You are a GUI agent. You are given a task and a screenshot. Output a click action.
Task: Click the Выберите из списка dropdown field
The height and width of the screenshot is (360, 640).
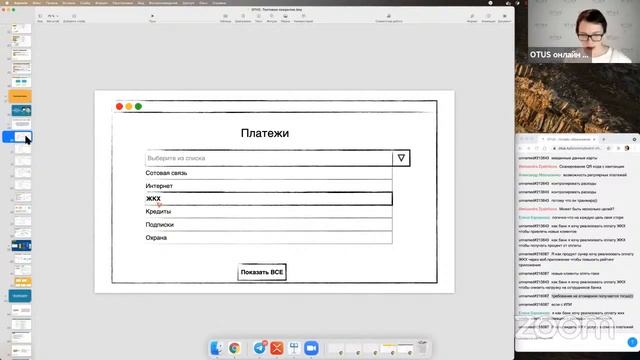click(x=269, y=158)
